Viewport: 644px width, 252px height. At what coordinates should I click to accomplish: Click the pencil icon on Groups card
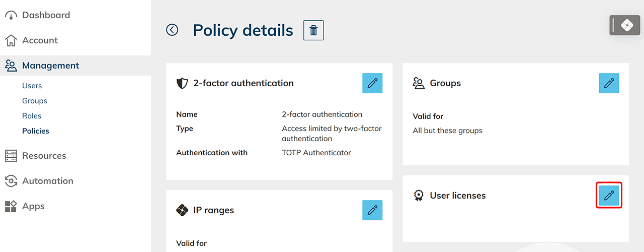pos(609,83)
